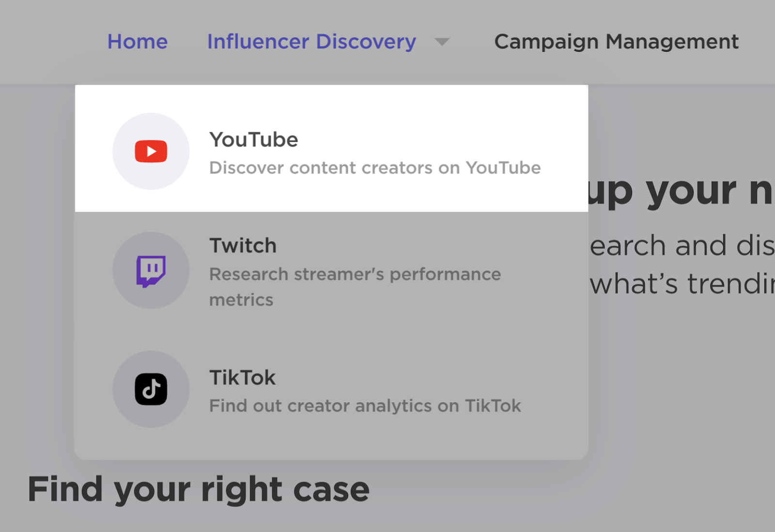
Task: Select the Twitch chat-bubble shaped icon
Action: coord(151,270)
